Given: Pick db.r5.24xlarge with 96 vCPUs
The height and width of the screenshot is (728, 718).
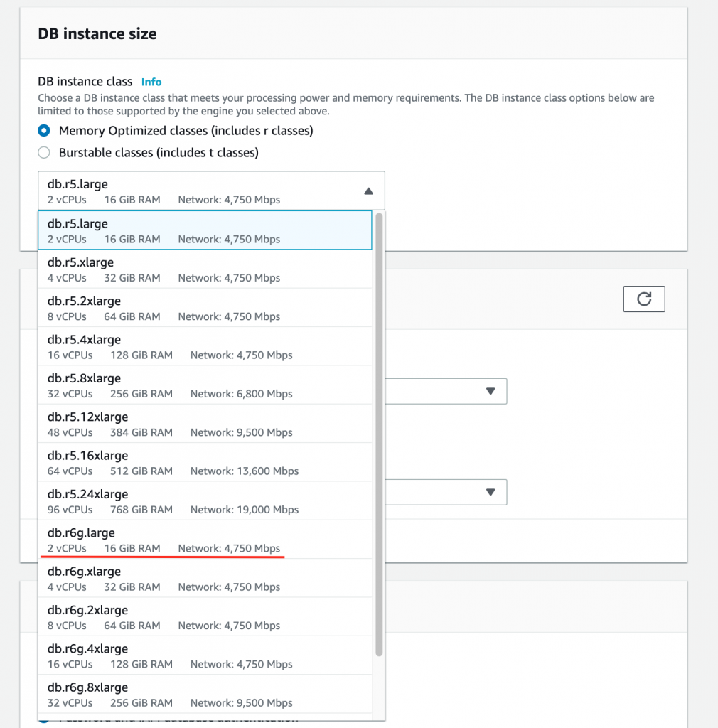Looking at the screenshot, I should tap(206, 500).
